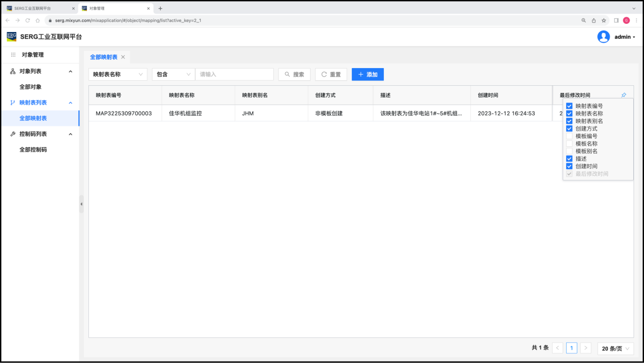Click the pin icon in table header
This screenshot has width=644, height=363.
click(x=624, y=95)
